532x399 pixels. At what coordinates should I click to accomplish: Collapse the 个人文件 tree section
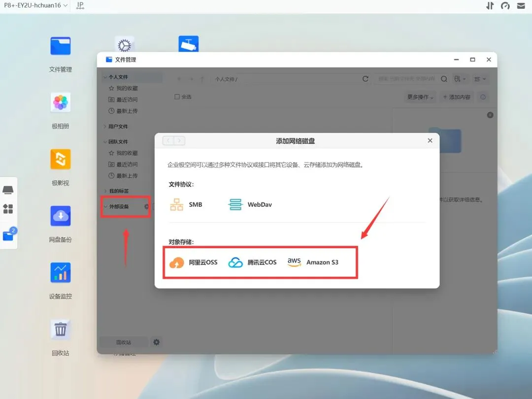pyautogui.click(x=105, y=77)
